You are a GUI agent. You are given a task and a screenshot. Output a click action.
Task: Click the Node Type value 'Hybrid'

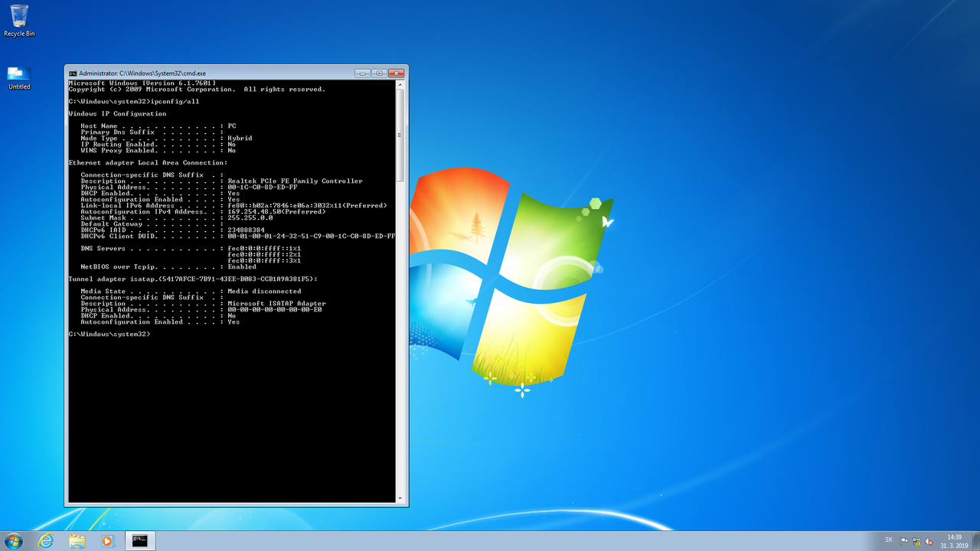click(x=240, y=139)
